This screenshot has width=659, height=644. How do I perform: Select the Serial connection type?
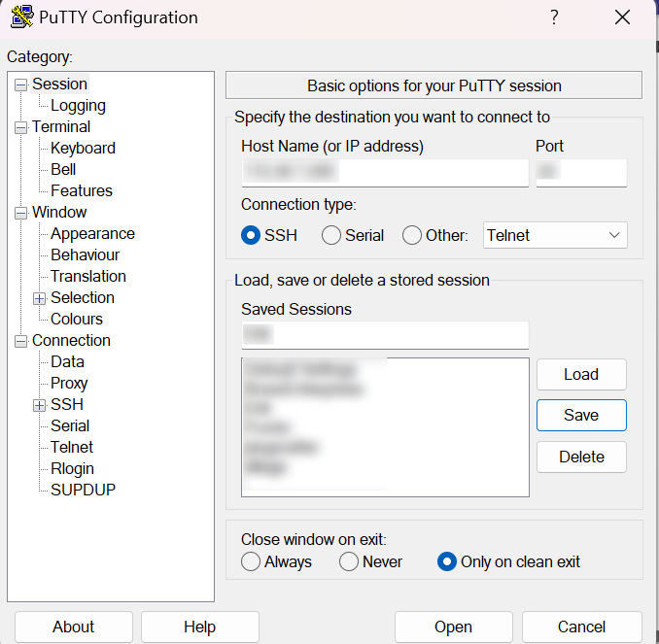coord(332,235)
